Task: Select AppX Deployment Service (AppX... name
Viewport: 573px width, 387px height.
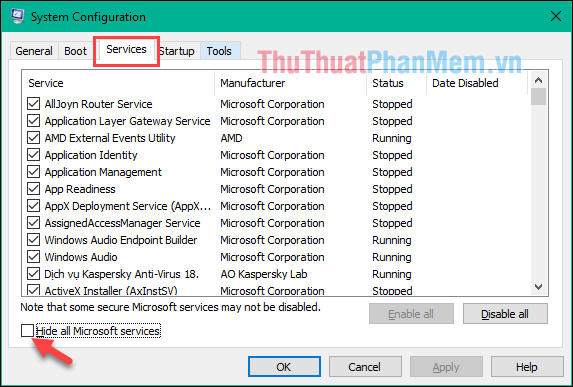Action: pos(128,206)
